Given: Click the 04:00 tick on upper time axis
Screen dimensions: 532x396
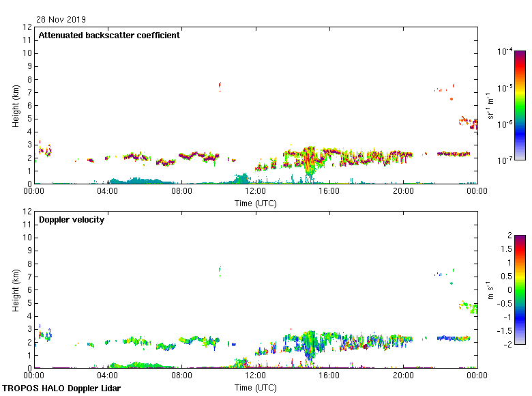Looking at the screenshot, I should [x=108, y=192].
